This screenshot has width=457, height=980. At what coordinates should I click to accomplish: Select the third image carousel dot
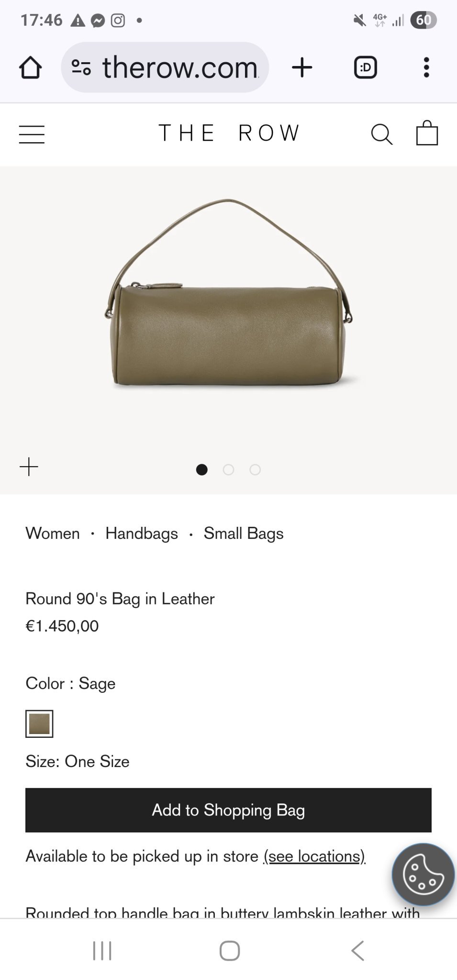[x=255, y=469]
